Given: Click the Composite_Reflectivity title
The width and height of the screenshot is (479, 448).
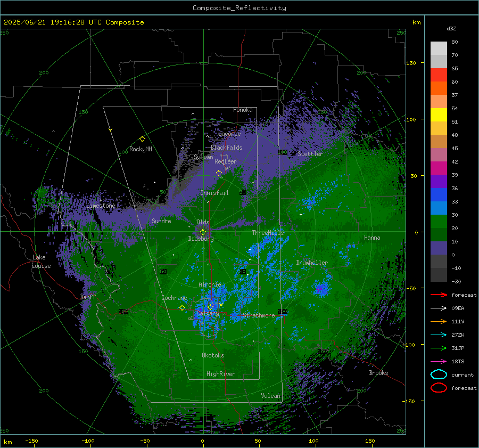Looking at the screenshot, I should [x=240, y=8].
